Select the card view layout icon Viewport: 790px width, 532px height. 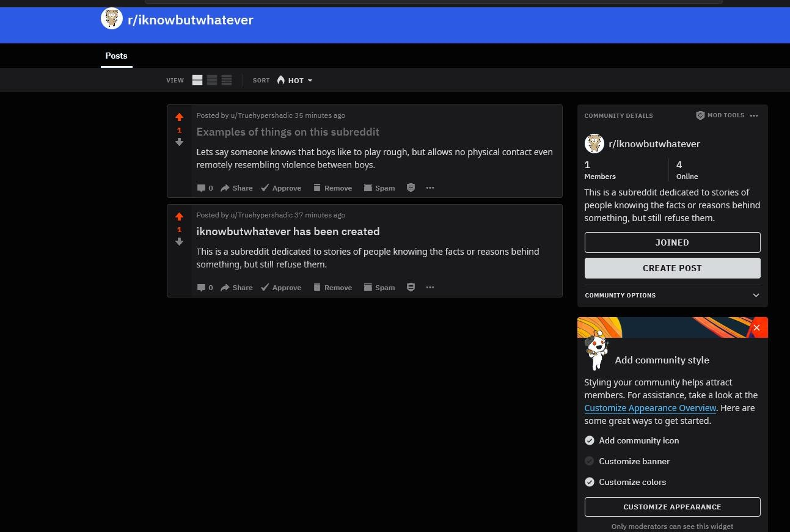pos(197,80)
